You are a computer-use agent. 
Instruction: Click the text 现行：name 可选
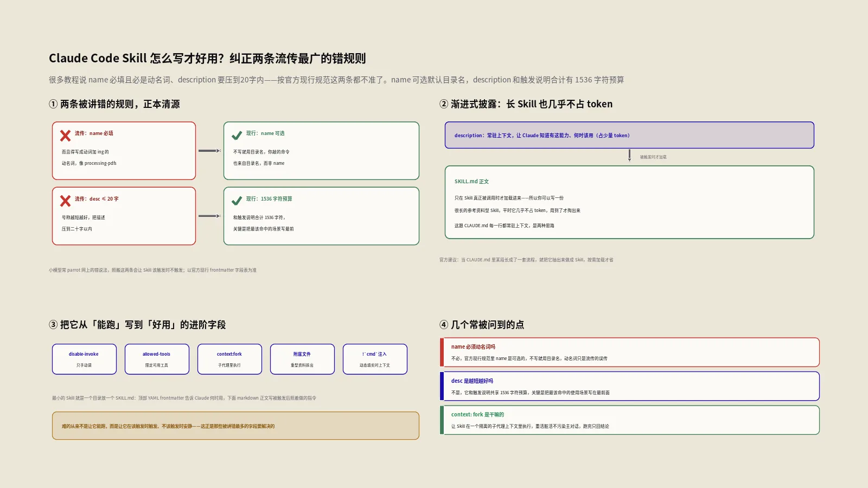[x=265, y=133]
